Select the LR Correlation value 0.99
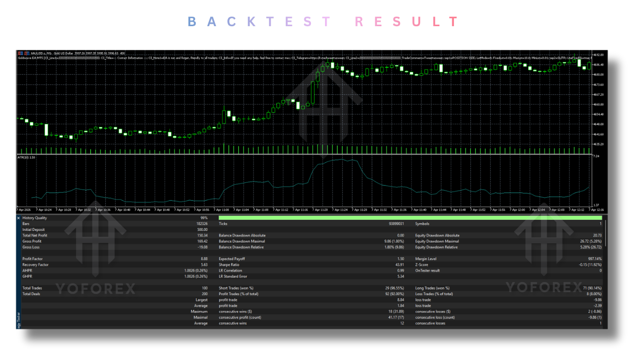644x362 pixels. click(x=400, y=270)
